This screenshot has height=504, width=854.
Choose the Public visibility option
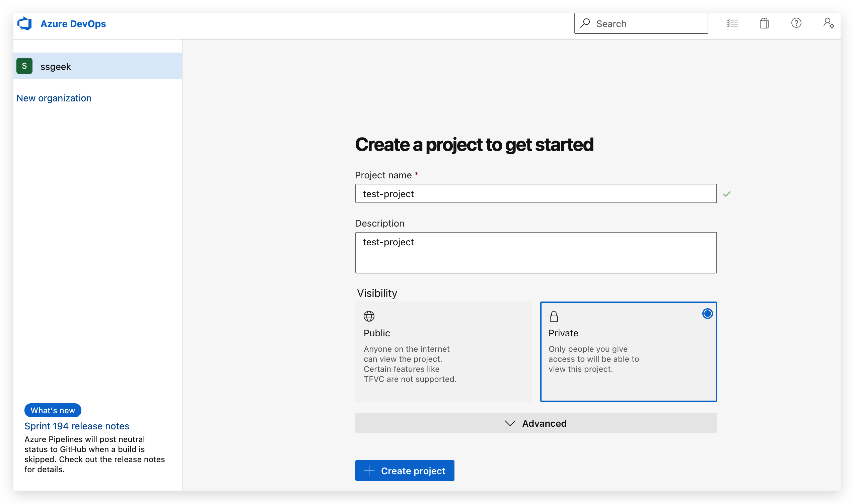[x=443, y=351]
